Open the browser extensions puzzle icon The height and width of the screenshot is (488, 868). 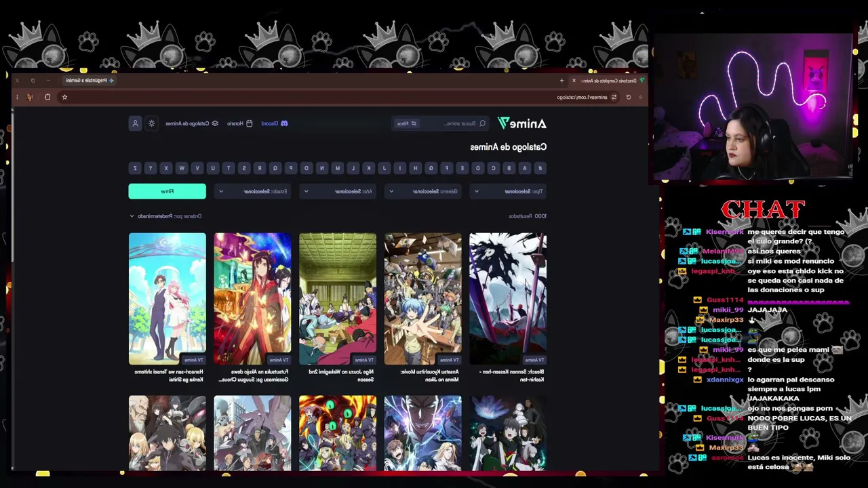coord(47,97)
